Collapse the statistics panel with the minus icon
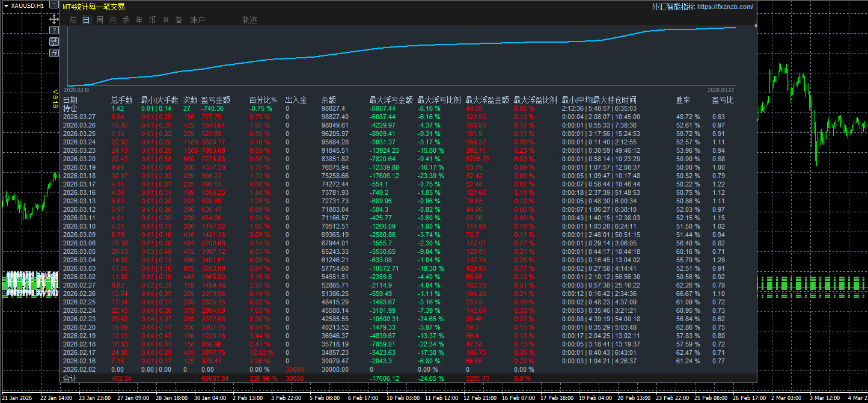Image resolution: width=868 pixels, height=403 pixels. [53, 5]
